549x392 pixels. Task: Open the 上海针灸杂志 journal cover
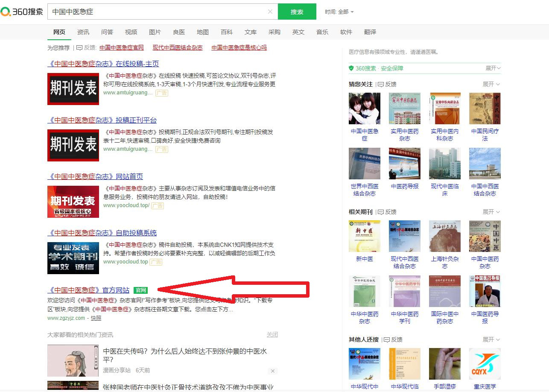pyautogui.click(x=445, y=236)
